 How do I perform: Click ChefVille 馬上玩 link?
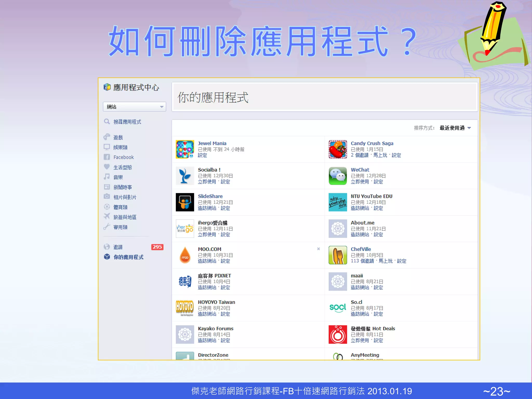(x=385, y=261)
